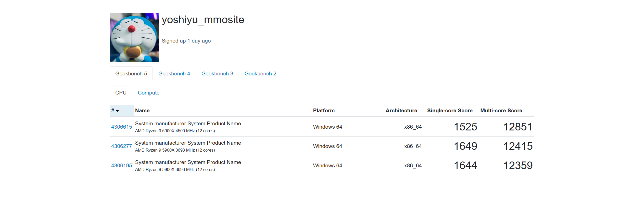Click the 12851 multi-core score value

coord(518,127)
